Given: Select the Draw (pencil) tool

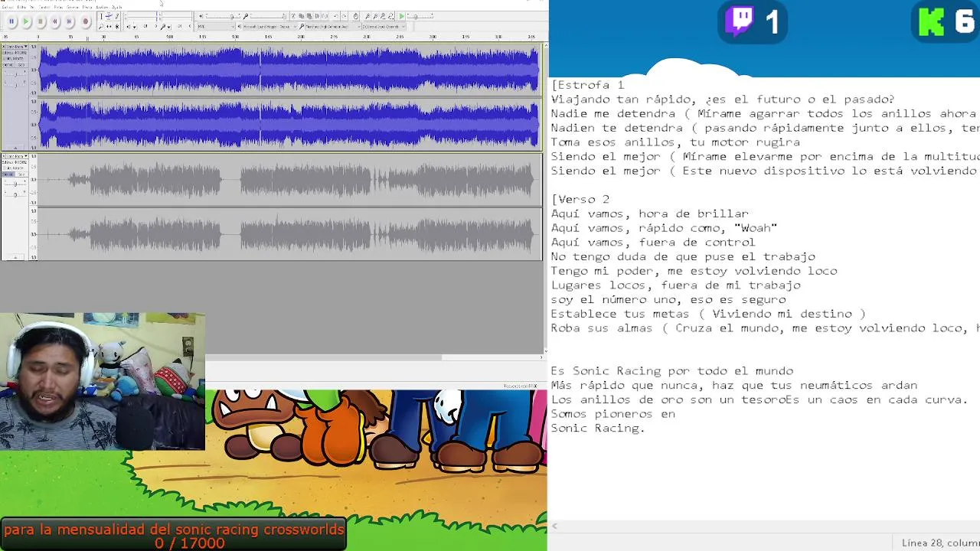Looking at the screenshot, I should [x=117, y=16].
